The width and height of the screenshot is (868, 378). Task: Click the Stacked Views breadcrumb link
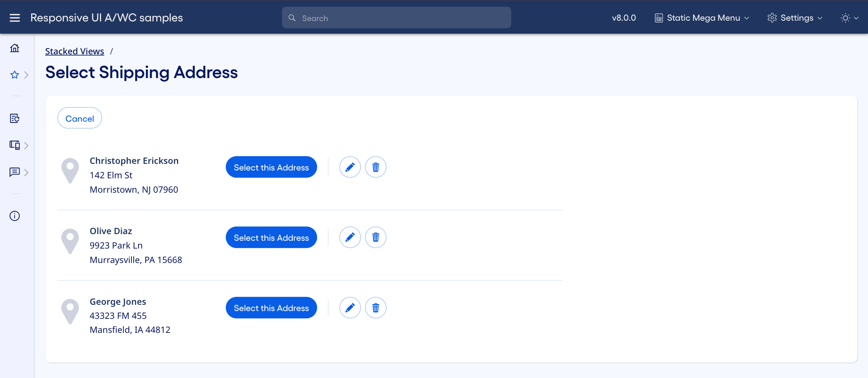[74, 51]
